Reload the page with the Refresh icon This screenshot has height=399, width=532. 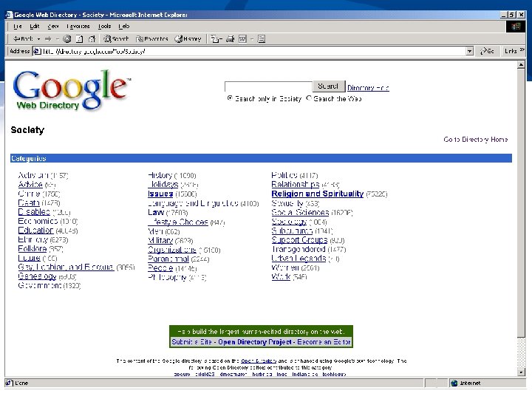tap(79, 39)
